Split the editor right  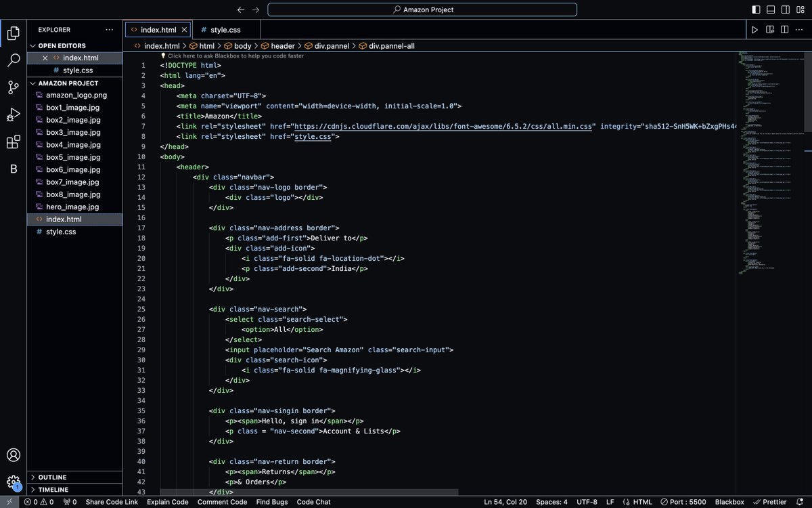pyautogui.click(x=785, y=30)
